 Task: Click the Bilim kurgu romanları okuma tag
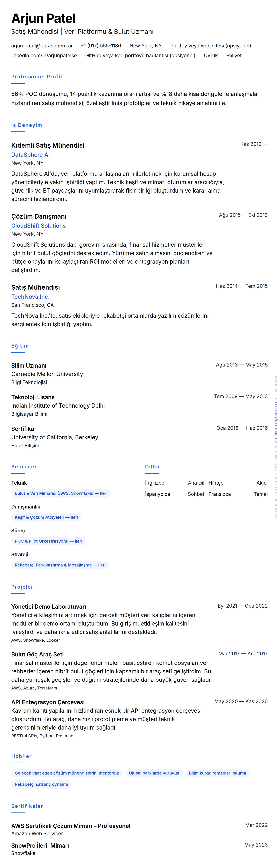click(x=217, y=773)
